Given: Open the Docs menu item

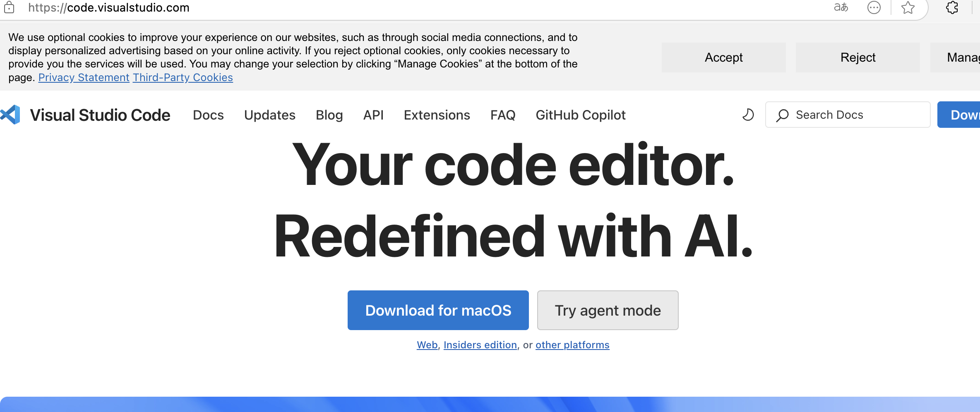Looking at the screenshot, I should [x=208, y=115].
